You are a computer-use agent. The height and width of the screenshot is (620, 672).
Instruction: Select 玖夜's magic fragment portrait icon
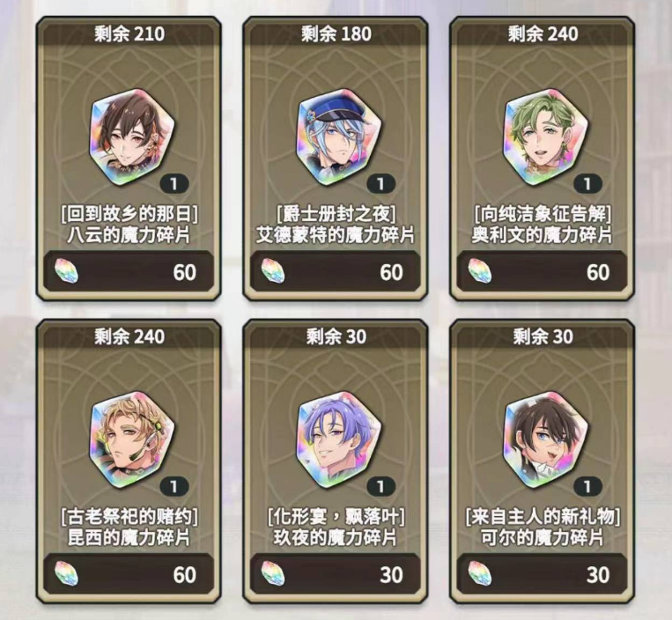click(338, 440)
